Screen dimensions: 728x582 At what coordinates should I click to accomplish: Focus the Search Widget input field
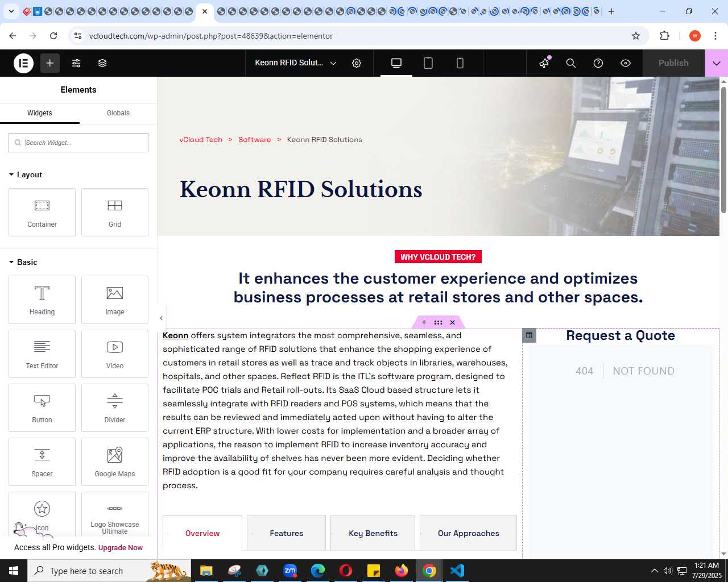pos(78,143)
